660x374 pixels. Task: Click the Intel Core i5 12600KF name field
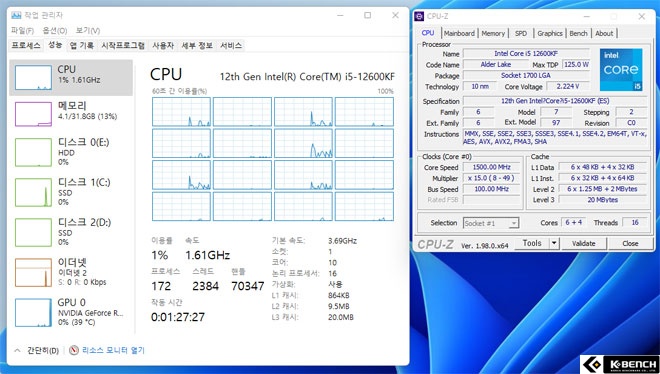526,53
